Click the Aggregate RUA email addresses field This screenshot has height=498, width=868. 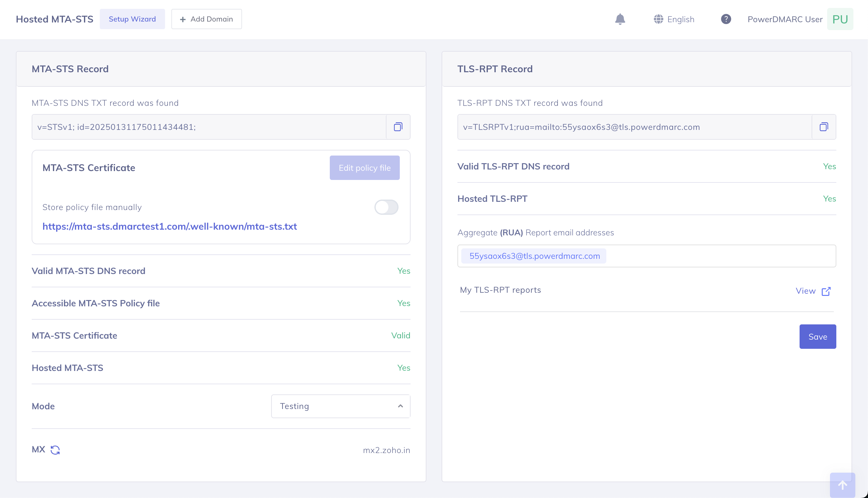[718, 256]
